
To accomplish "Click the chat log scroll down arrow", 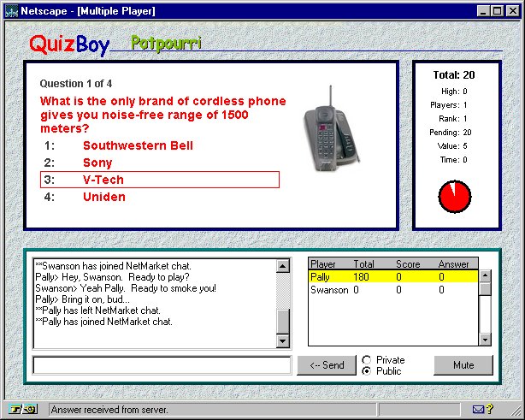I will 283,341.
